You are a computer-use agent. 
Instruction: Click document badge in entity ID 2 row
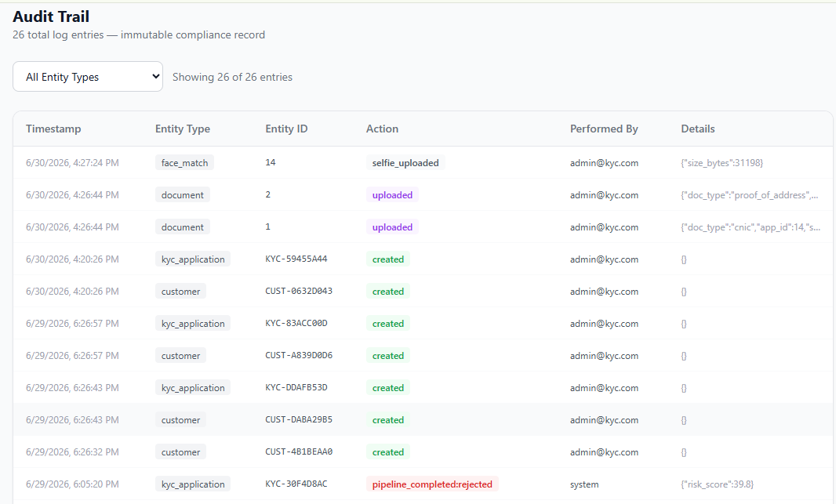183,195
